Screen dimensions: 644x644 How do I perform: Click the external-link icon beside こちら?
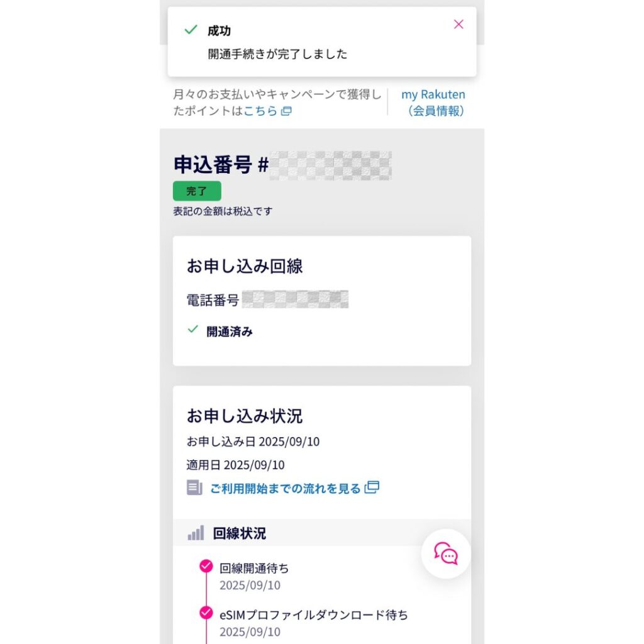(x=286, y=111)
